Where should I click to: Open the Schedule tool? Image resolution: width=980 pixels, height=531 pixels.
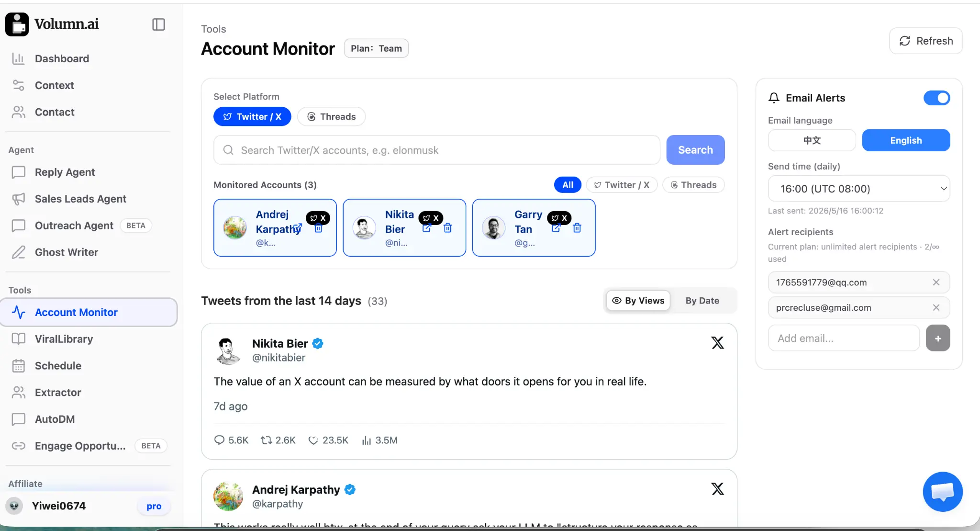pyautogui.click(x=58, y=366)
